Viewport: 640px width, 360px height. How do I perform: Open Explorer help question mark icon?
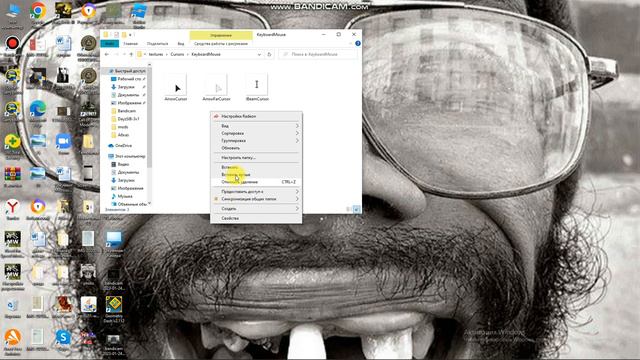pos(358,43)
